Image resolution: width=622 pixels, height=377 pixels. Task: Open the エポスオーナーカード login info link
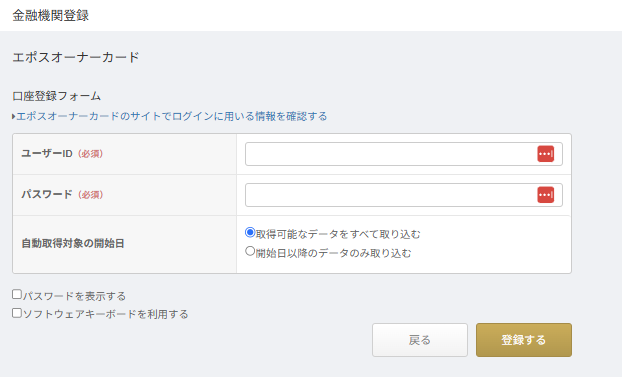pos(171,116)
